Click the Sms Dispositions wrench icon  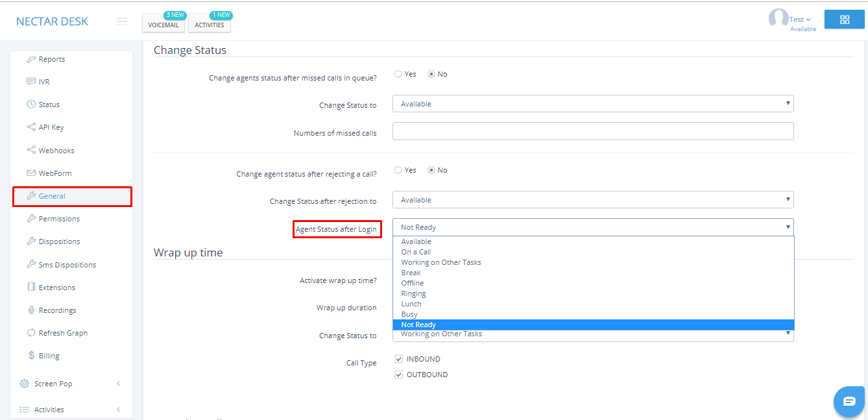coord(31,264)
